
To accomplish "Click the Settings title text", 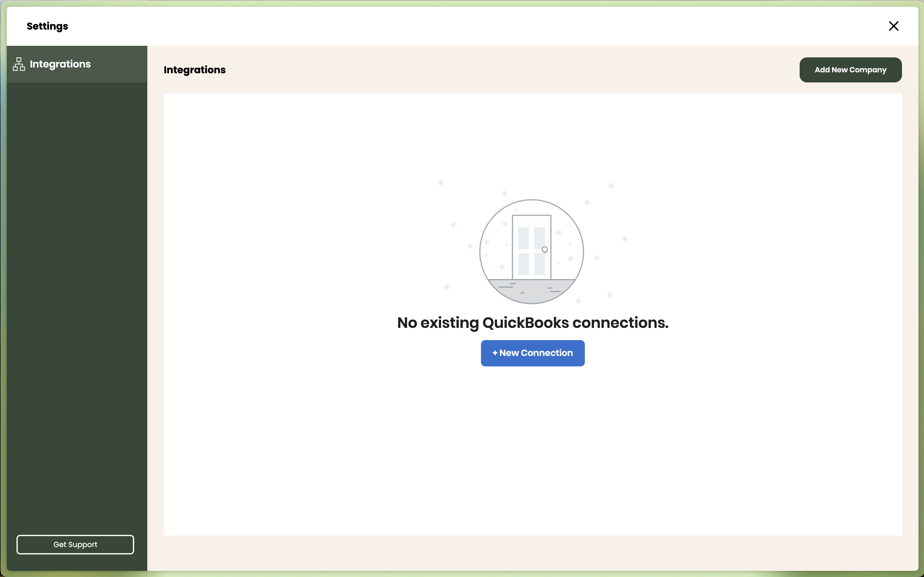I will 47,26.
